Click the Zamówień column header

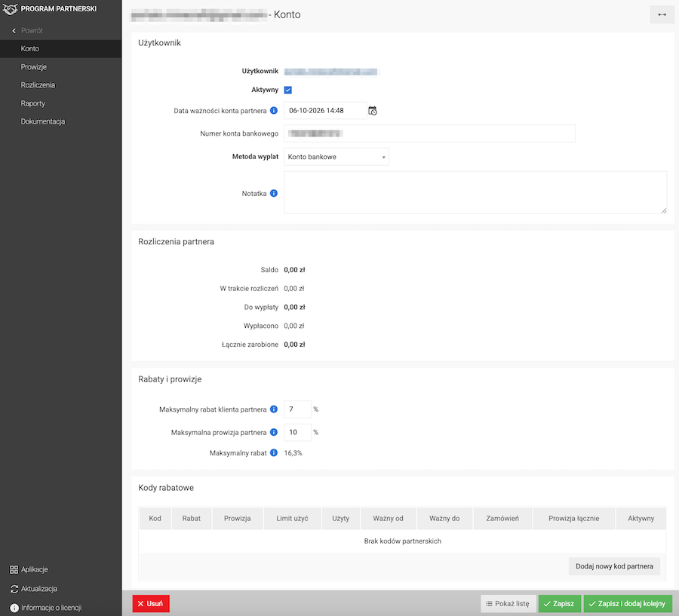click(502, 518)
